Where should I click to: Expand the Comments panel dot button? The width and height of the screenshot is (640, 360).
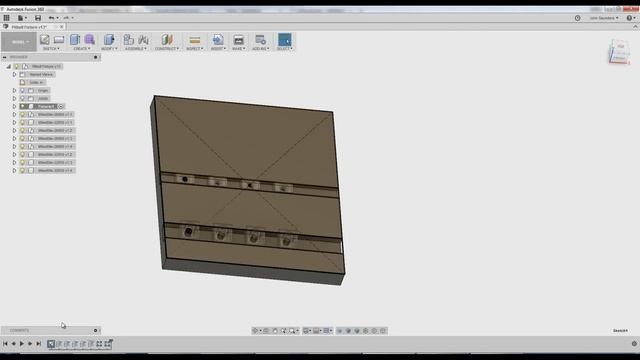pos(96,330)
